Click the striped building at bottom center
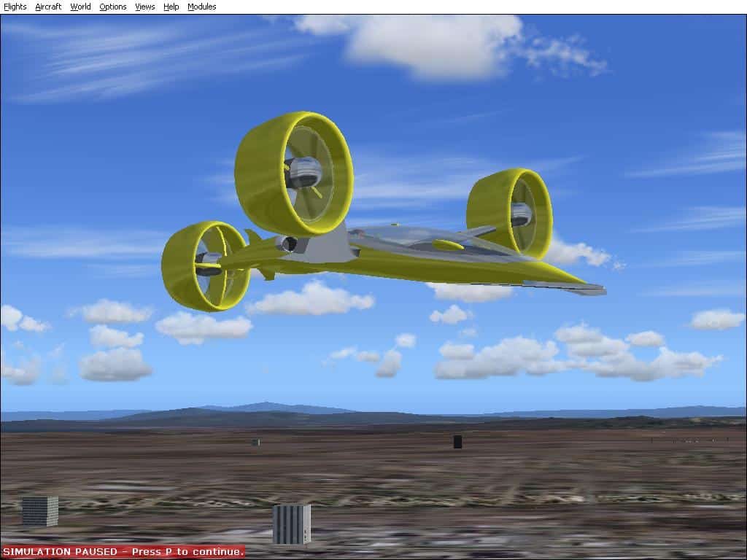Screen dimensions: 747x560 coord(291,524)
